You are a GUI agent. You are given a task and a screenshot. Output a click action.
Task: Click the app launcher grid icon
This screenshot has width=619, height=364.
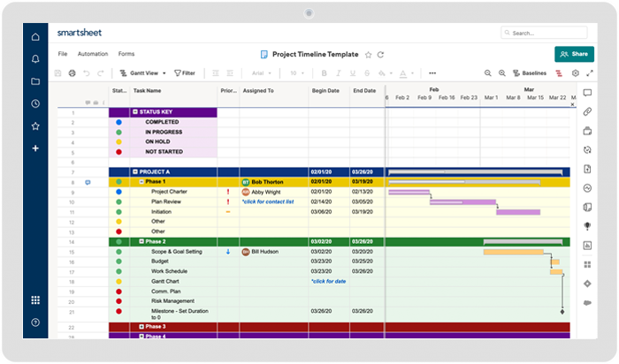tap(35, 300)
